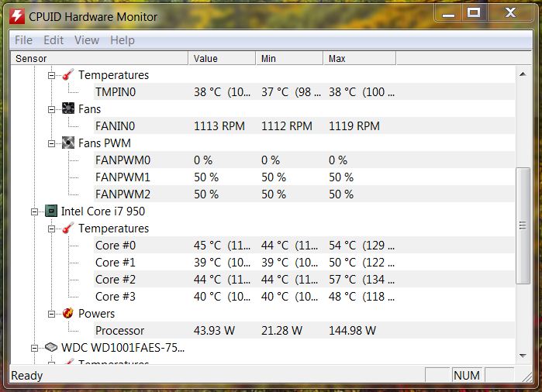
Task: Click the scrollbar down arrow
Action: pos(523,356)
